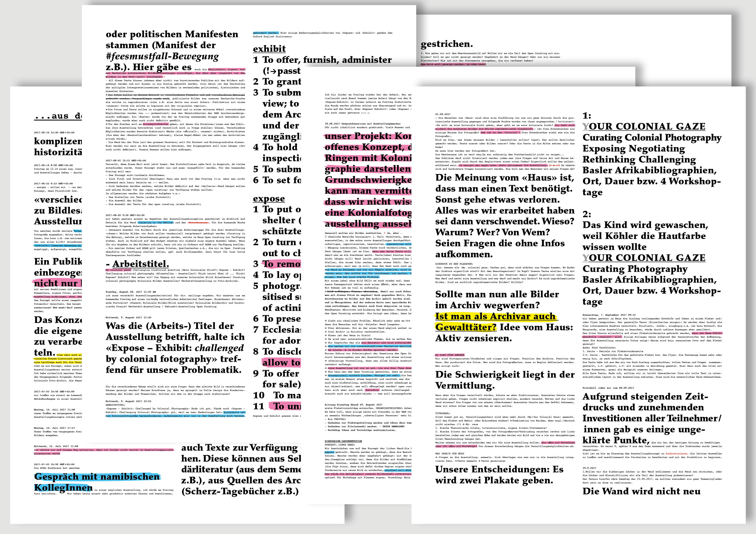
Task: Click blue-highlighted "Gespräch mit namibischen" heading
Action: 97,477
